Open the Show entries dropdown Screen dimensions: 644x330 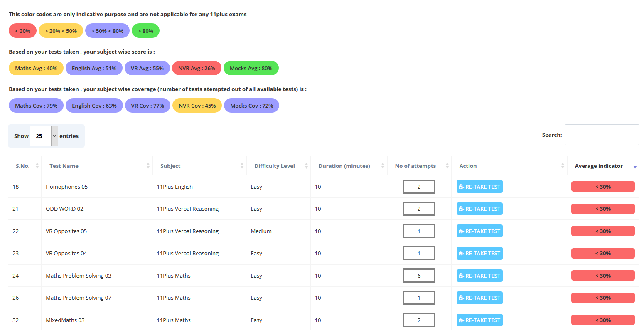pyautogui.click(x=44, y=136)
